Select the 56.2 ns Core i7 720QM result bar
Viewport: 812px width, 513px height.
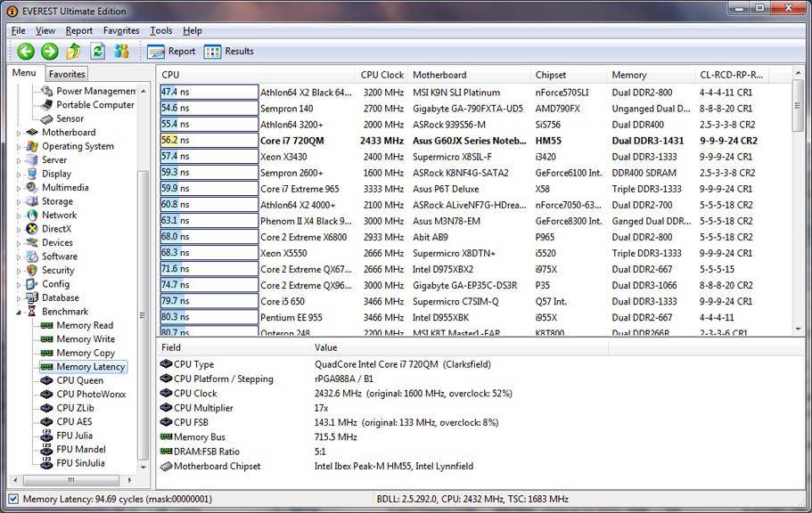tap(209, 141)
